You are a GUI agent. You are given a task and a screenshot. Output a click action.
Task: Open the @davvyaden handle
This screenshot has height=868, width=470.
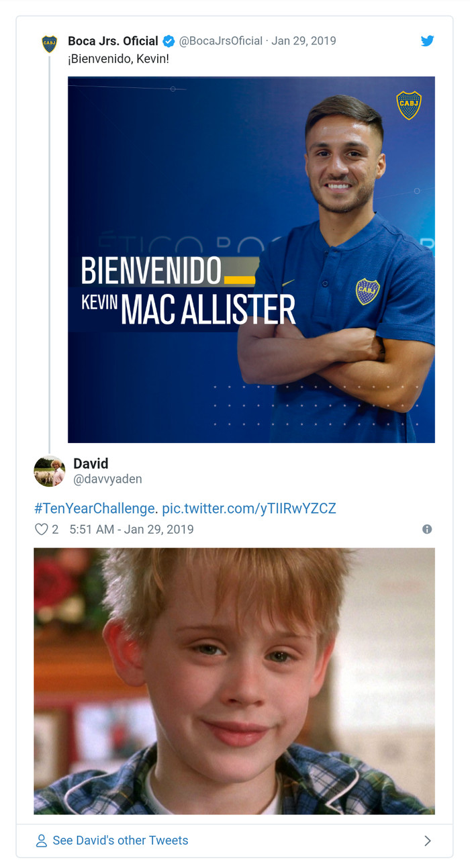point(107,479)
